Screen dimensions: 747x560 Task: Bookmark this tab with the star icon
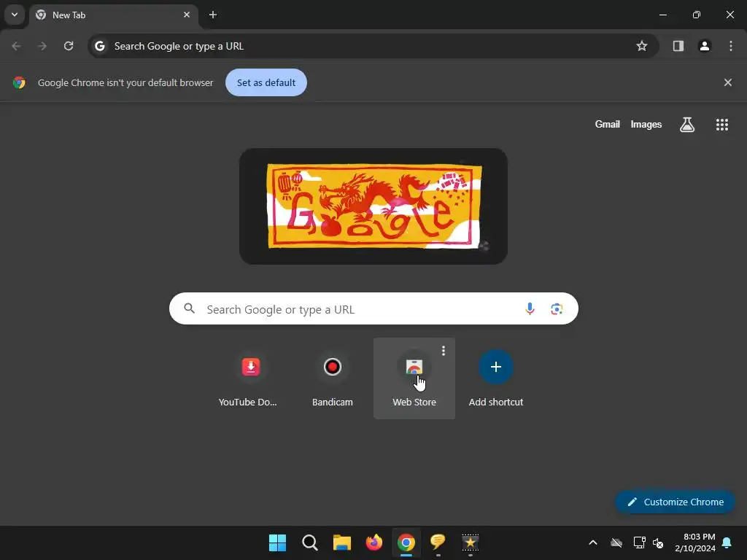tap(642, 46)
